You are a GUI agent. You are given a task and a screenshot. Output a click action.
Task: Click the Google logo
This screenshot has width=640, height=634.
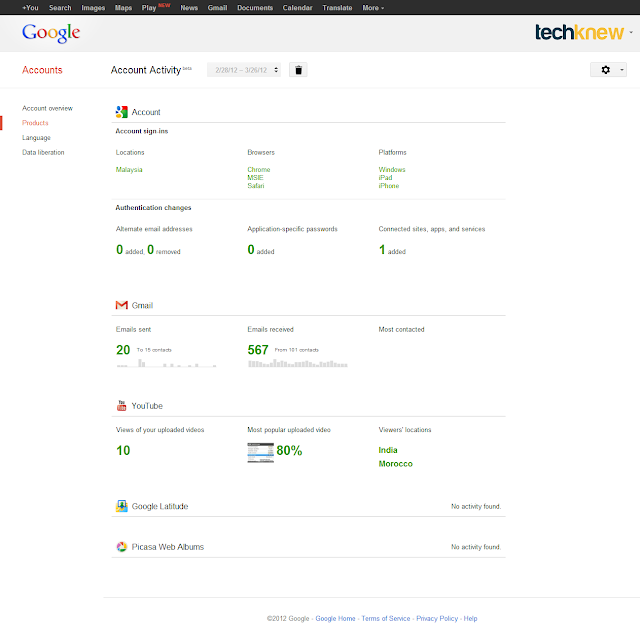(x=51, y=33)
